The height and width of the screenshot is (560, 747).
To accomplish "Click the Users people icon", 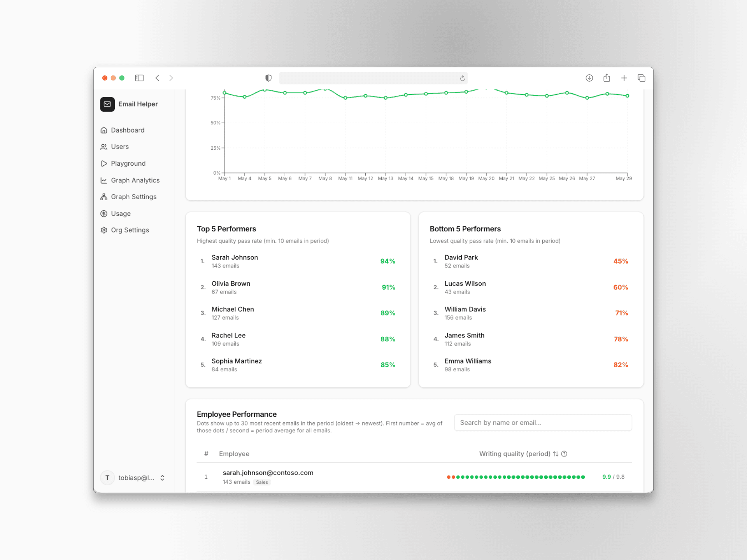I will [x=104, y=147].
